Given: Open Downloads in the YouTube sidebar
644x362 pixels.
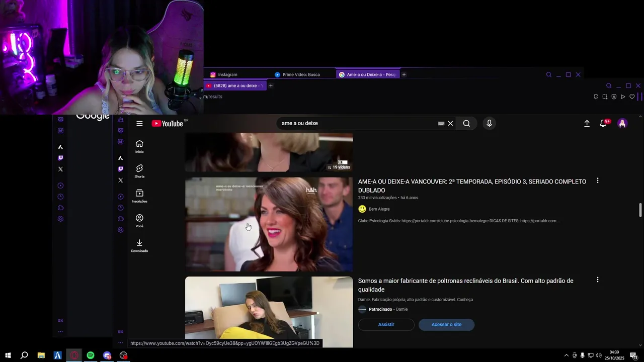Looking at the screenshot, I should 139,245.
